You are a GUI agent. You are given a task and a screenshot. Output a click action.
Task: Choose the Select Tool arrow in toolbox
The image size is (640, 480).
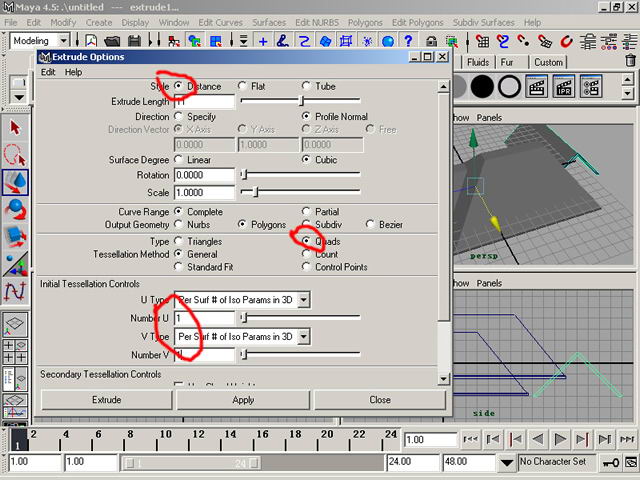(15, 128)
